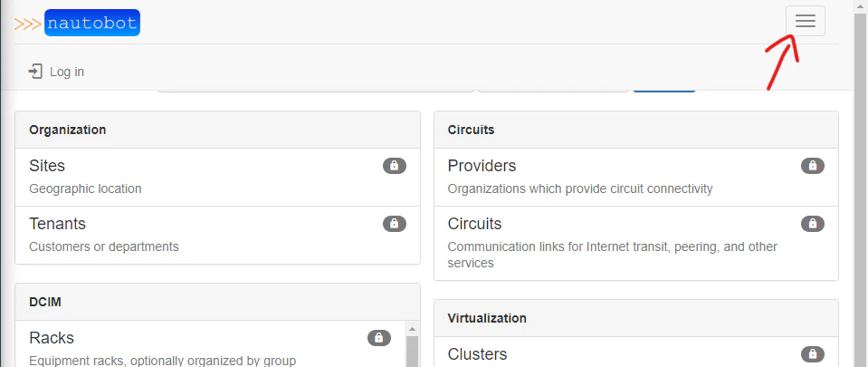868x367 pixels.
Task: Click the lock badge beside Circuits
Action: tap(812, 224)
